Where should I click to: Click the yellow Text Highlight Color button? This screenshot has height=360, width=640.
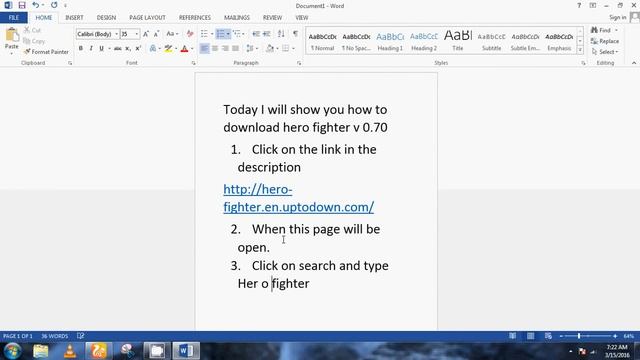(x=168, y=49)
